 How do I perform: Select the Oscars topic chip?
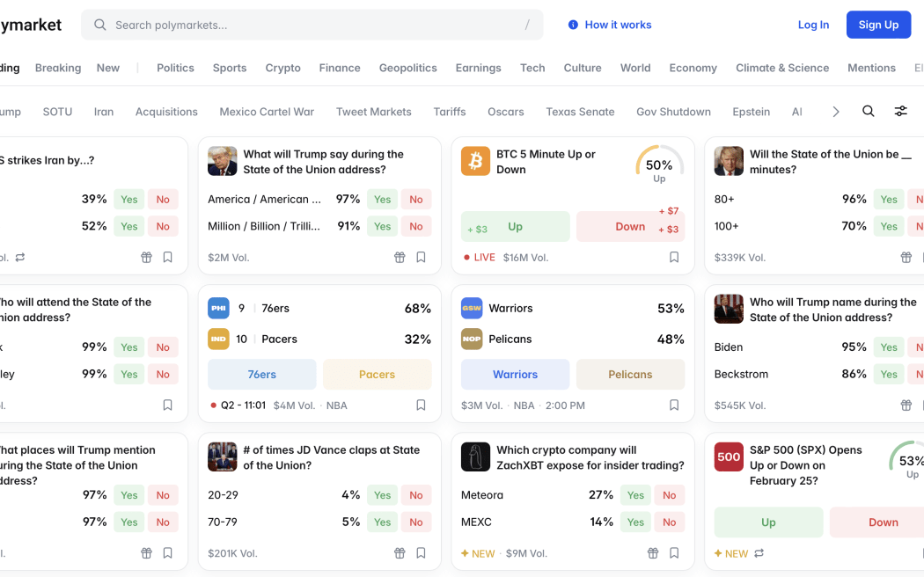click(x=505, y=112)
